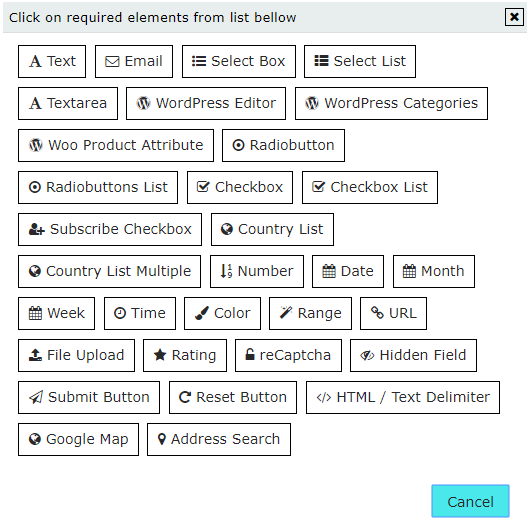527x532 pixels.
Task: Add the Range slider element
Action: tap(310, 314)
